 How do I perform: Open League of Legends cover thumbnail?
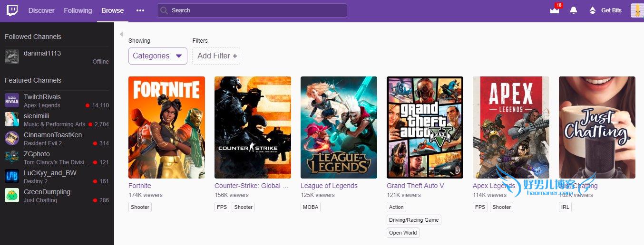tap(339, 127)
